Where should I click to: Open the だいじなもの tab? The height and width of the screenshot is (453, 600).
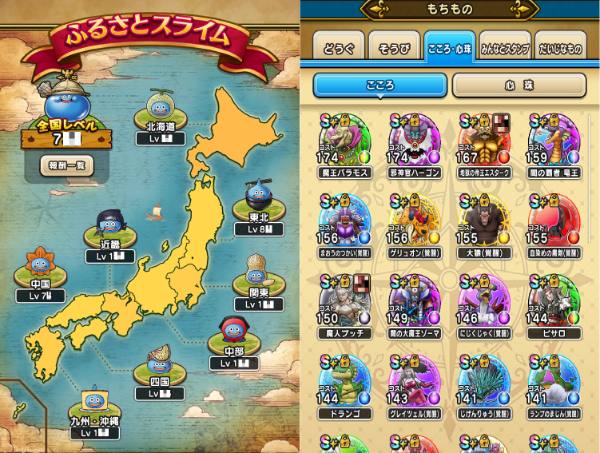(561, 47)
